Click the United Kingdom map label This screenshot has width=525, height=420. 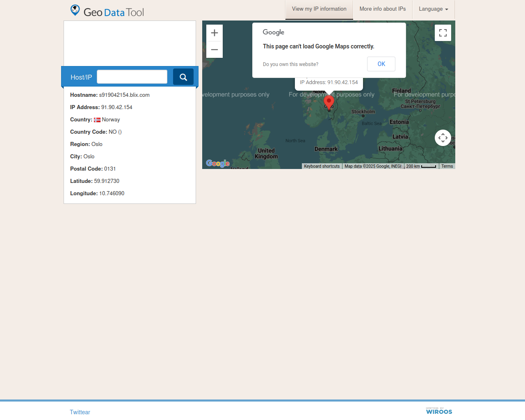266,153
